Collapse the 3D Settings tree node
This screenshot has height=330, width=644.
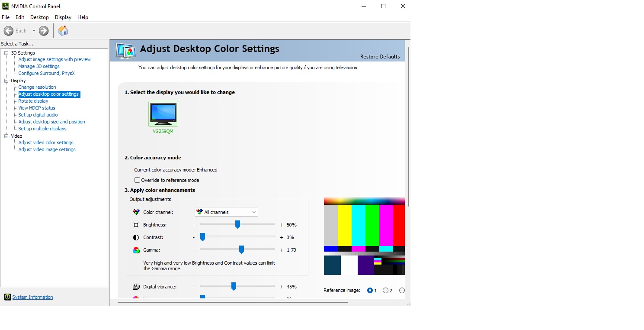(x=6, y=53)
